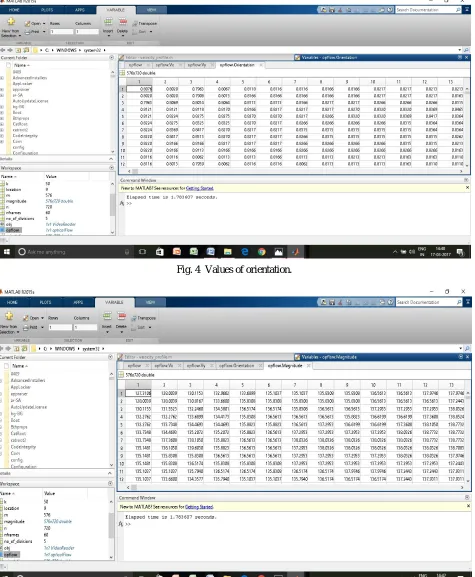This screenshot has height=577, width=475.
Task: Click Browse for folder icon in top window
Action: point(26,50)
